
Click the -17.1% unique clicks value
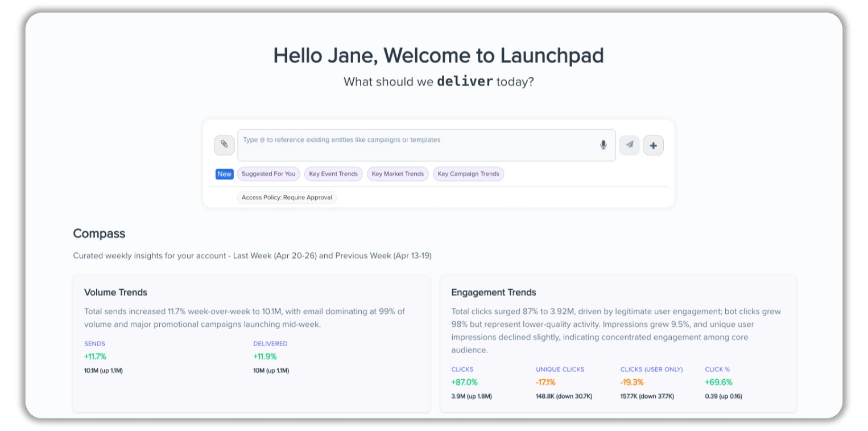[x=545, y=382]
